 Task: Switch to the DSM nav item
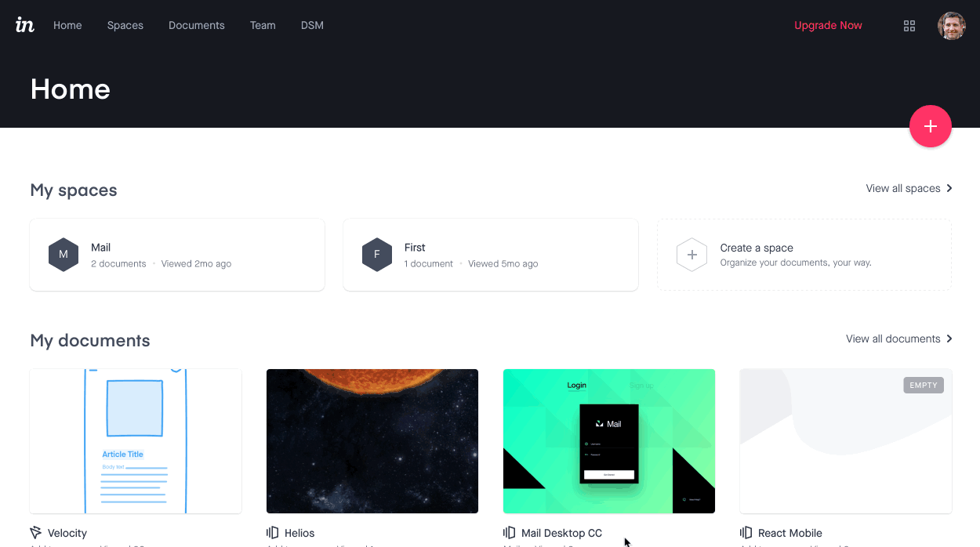(312, 25)
